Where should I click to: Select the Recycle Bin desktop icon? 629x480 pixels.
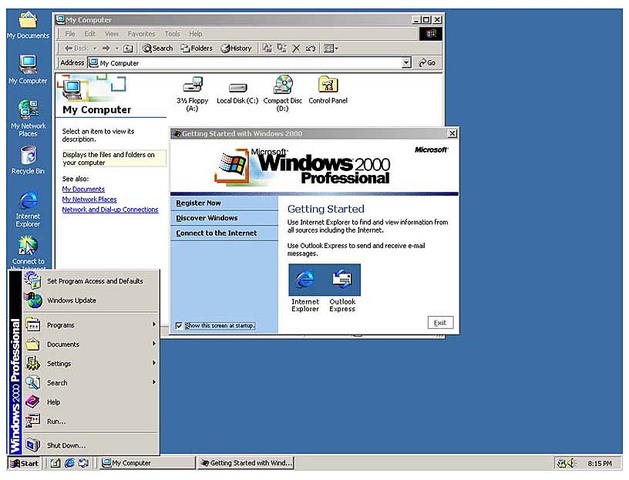click(28, 160)
